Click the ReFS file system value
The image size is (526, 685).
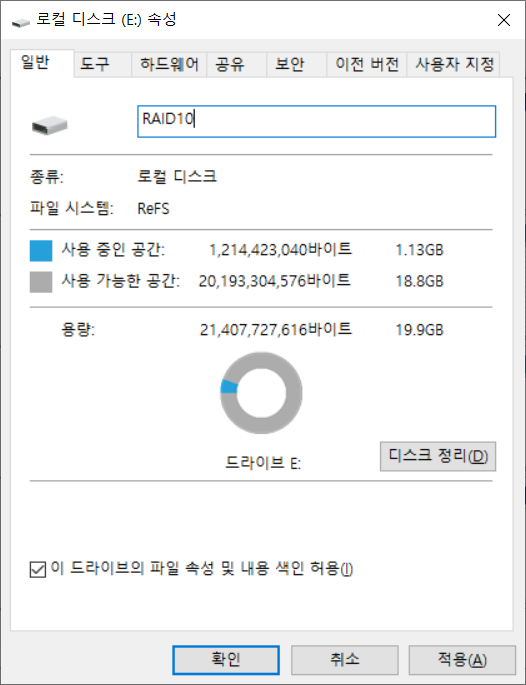pos(153,208)
